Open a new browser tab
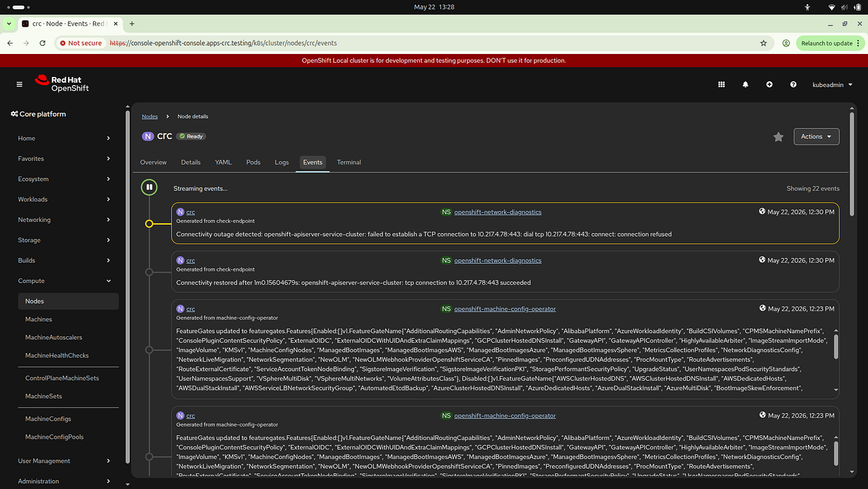 132,24
